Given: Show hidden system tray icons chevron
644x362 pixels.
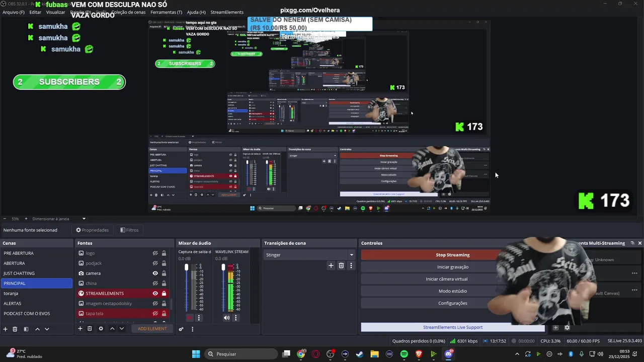Looking at the screenshot, I should click(517, 354).
